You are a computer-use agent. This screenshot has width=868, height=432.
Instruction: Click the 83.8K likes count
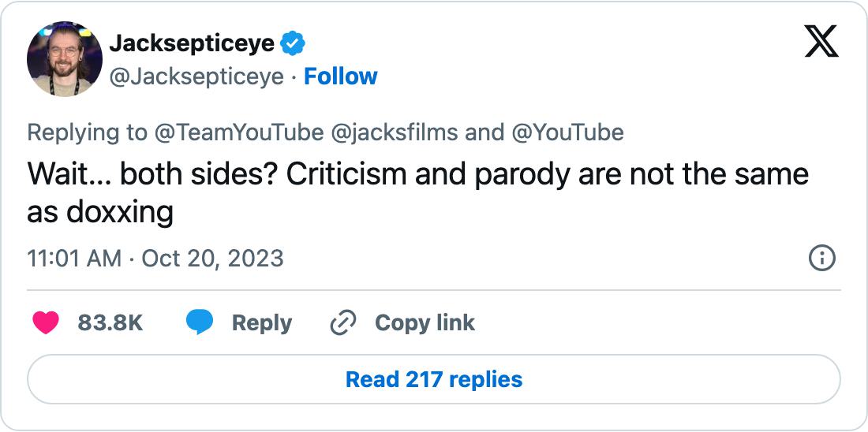[x=110, y=322]
